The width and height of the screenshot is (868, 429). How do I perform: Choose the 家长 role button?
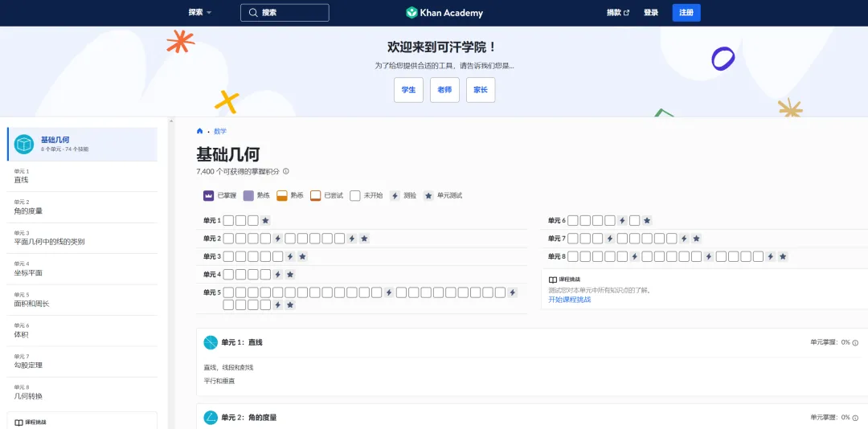pyautogui.click(x=481, y=90)
